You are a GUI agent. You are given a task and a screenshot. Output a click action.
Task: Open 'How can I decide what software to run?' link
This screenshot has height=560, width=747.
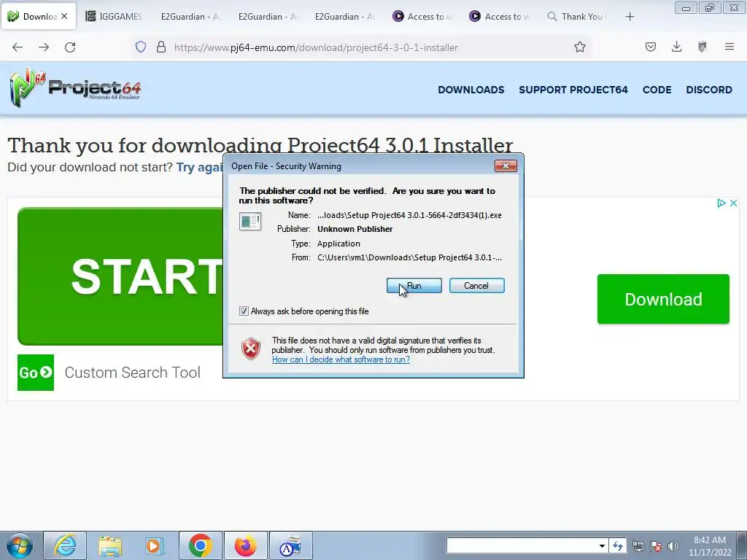point(341,359)
